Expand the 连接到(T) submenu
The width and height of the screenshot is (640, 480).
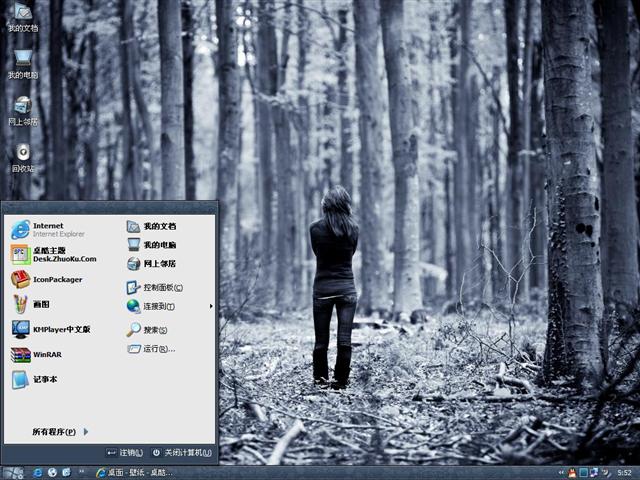169,306
